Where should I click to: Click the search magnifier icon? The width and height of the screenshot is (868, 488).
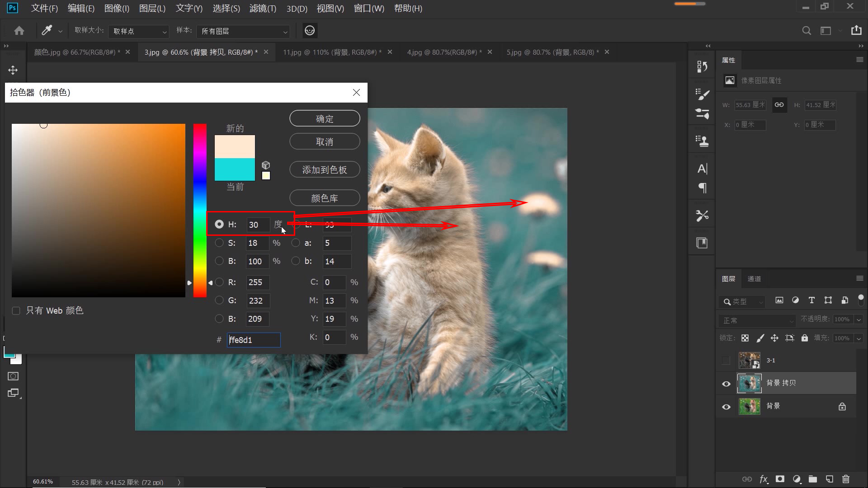806,31
